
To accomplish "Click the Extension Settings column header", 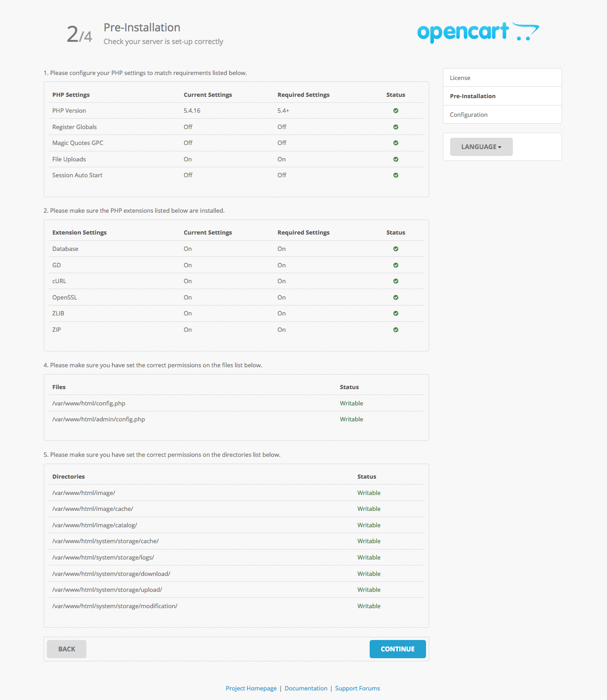I will pyautogui.click(x=80, y=233).
